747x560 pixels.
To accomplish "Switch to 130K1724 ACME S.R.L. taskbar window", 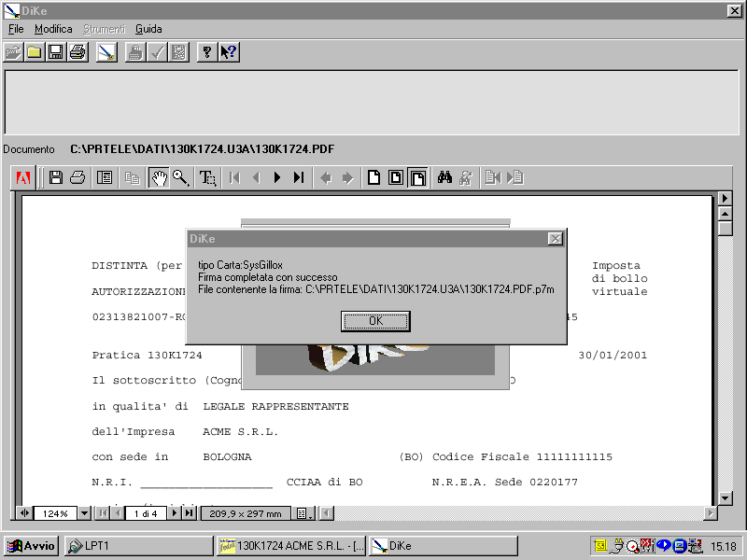I will [x=291, y=546].
